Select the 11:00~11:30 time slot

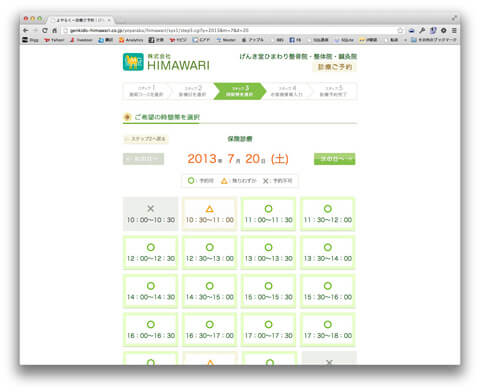point(268,214)
